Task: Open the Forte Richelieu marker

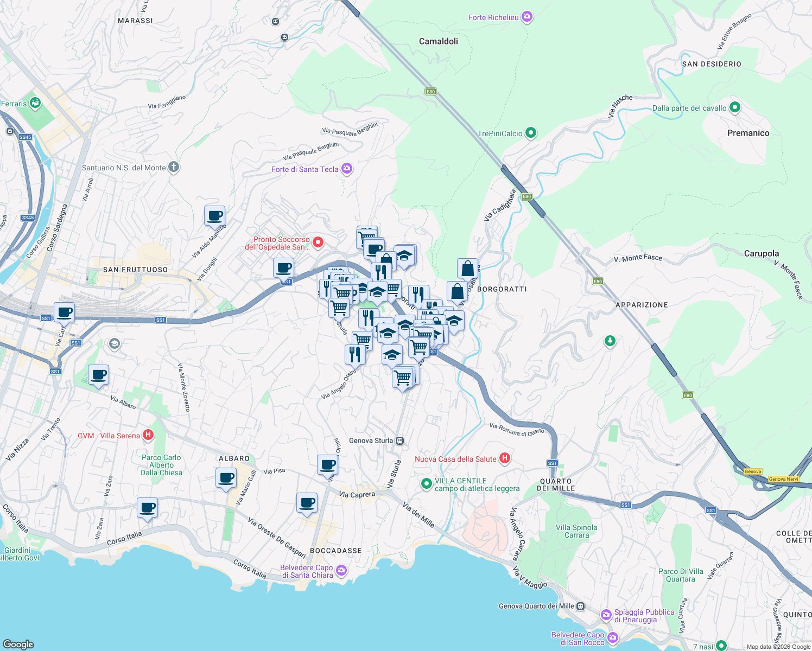Action: pos(526,16)
